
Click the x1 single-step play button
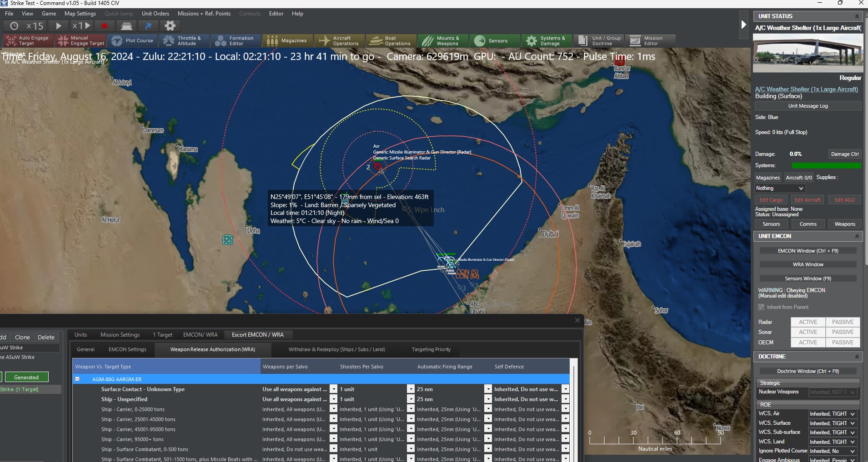click(82, 26)
